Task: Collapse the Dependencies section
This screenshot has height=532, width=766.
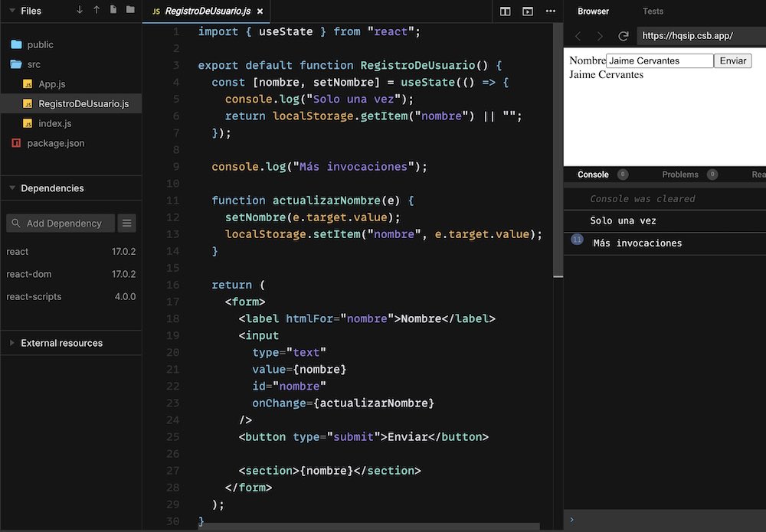Action: (x=11, y=188)
